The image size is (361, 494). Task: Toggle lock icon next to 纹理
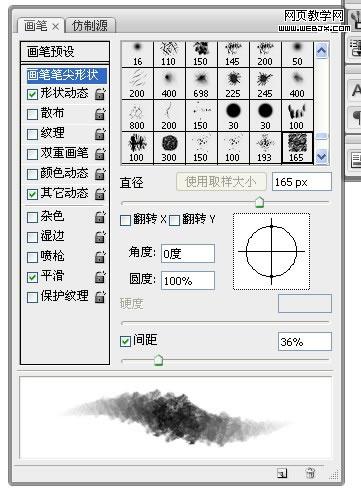[100, 134]
